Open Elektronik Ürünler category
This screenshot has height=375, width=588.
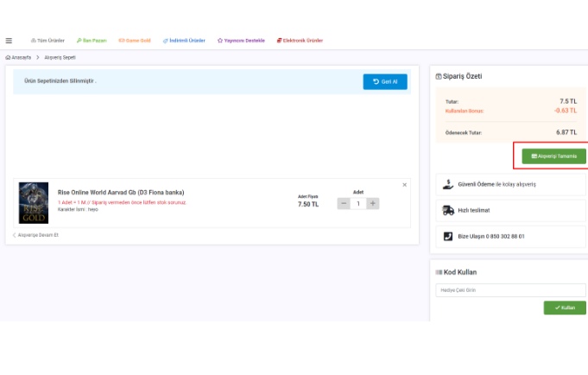(x=300, y=41)
